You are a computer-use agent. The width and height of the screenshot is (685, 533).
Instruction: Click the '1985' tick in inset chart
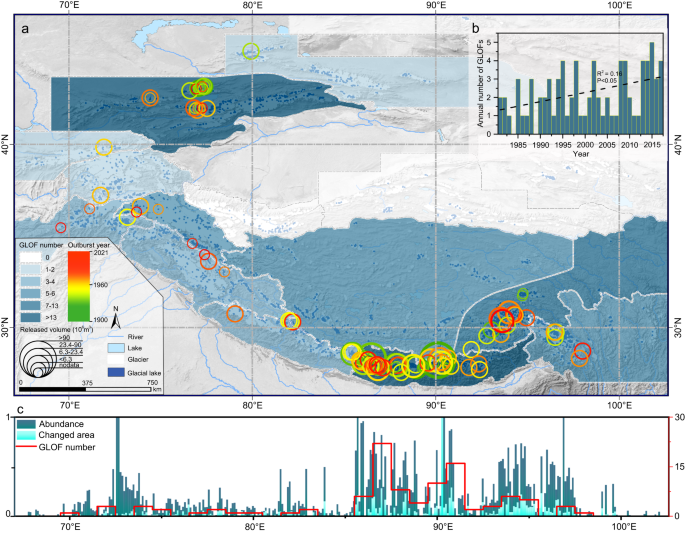518,145
